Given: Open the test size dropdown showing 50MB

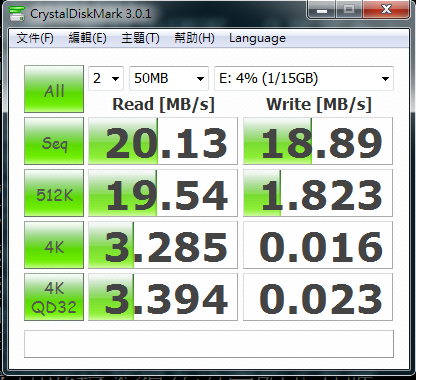Looking at the screenshot, I should tap(169, 78).
